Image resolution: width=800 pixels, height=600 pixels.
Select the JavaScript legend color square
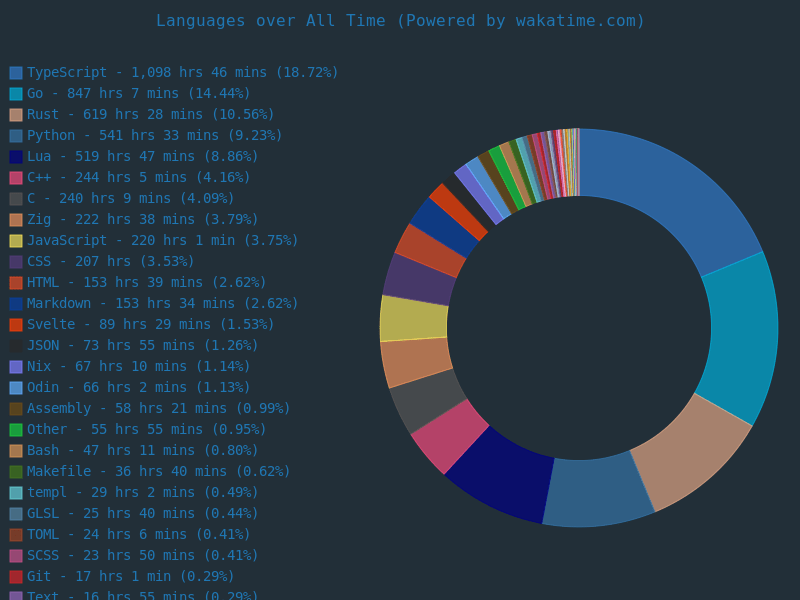[16, 241]
